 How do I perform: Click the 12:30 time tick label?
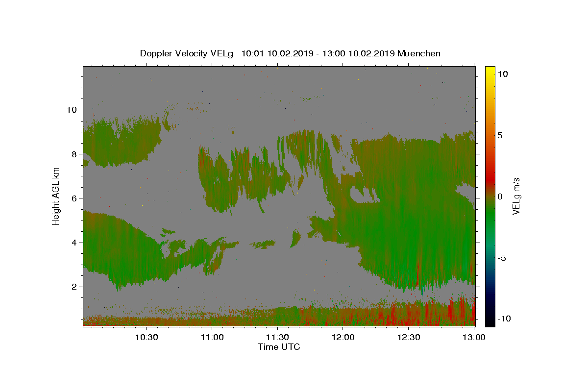point(409,337)
